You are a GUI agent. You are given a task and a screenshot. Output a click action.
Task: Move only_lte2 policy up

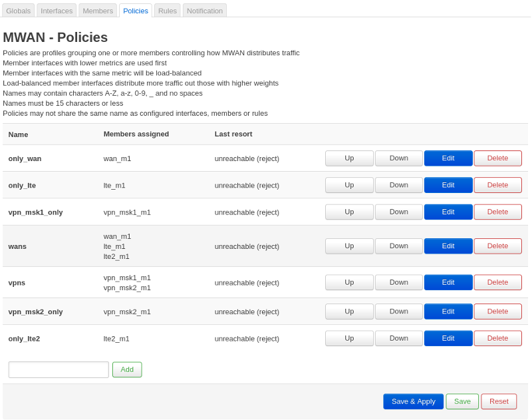[x=349, y=339]
